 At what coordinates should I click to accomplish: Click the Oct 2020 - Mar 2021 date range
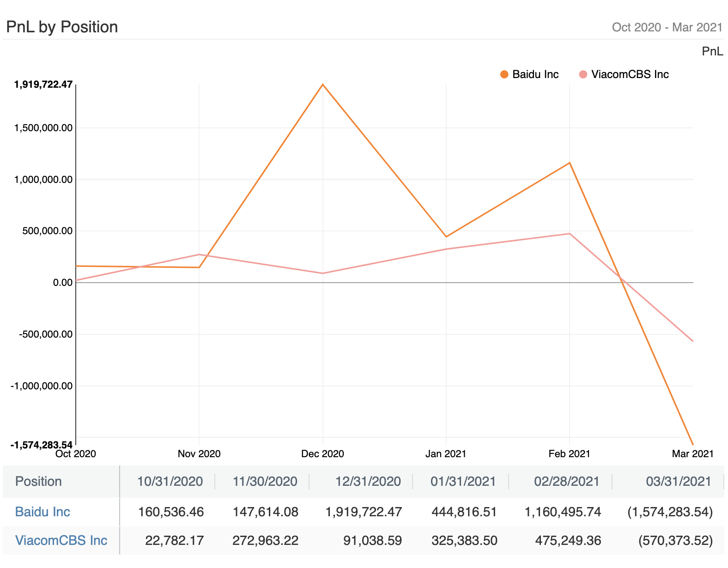click(x=667, y=27)
